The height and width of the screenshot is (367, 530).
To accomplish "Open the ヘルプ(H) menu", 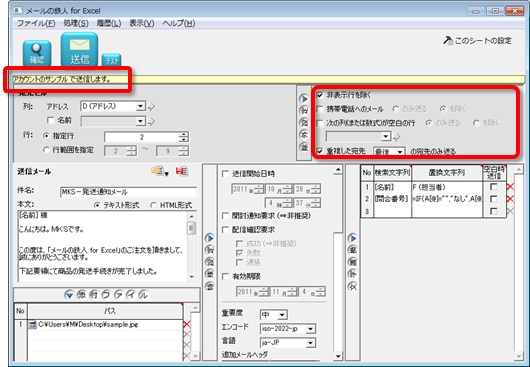I will pos(178,23).
